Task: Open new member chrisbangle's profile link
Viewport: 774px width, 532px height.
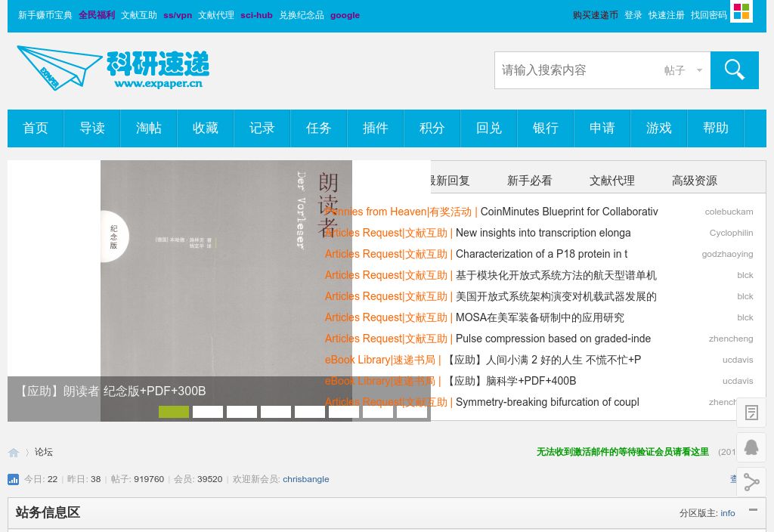Action: (x=306, y=479)
